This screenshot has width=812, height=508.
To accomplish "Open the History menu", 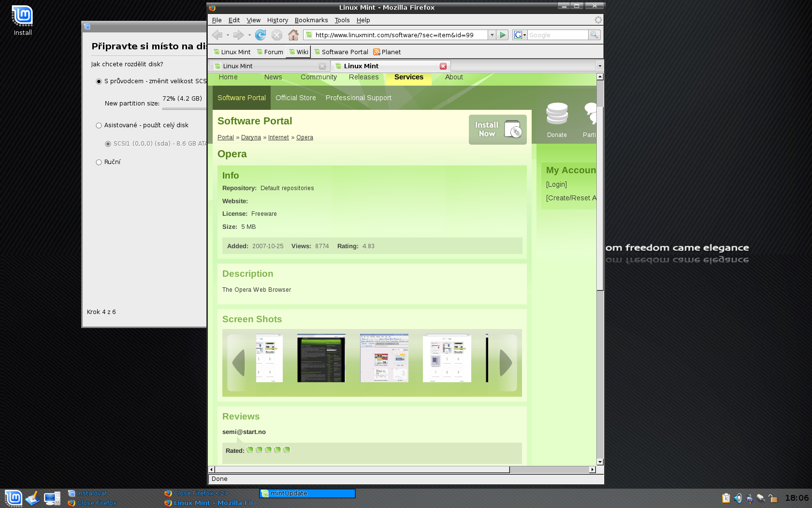I will (277, 20).
